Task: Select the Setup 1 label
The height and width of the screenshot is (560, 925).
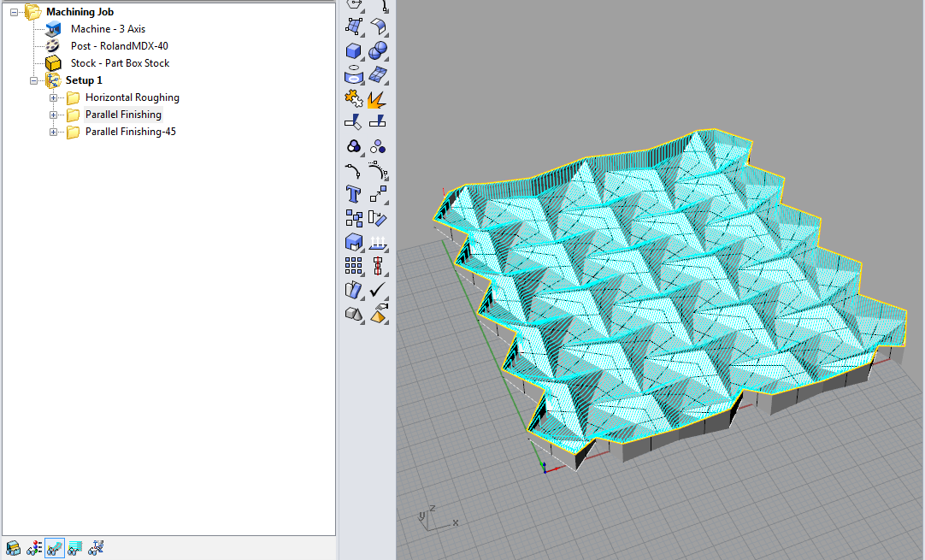Action: [x=84, y=80]
